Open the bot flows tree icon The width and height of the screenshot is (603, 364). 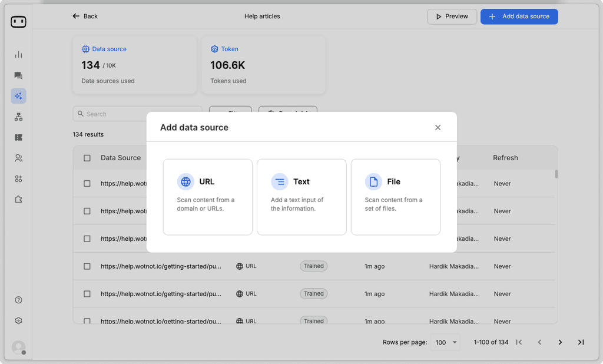(18, 116)
